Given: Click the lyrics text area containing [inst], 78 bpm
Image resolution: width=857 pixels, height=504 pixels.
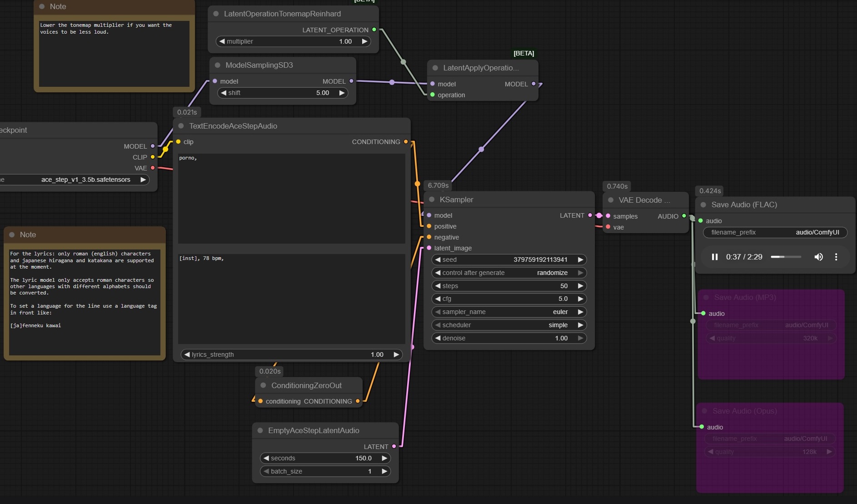Looking at the screenshot, I should pyautogui.click(x=292, y=299).
